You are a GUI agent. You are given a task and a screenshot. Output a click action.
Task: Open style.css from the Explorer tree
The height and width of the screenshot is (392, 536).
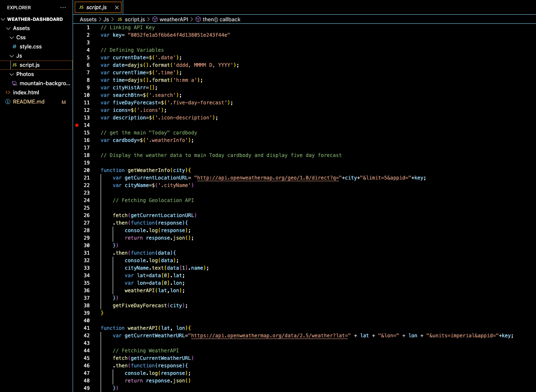[x=30, y=47]
